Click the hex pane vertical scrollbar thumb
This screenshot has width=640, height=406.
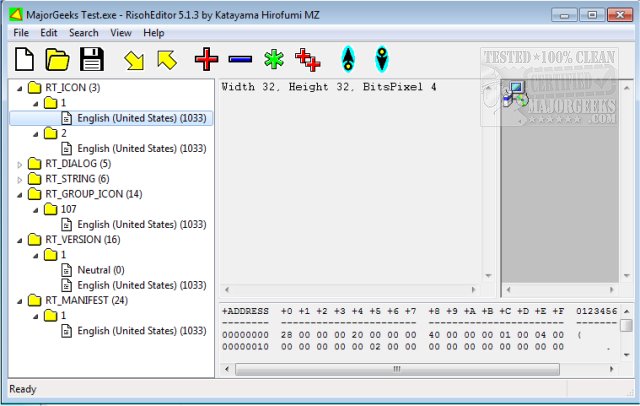click(626, 326)
